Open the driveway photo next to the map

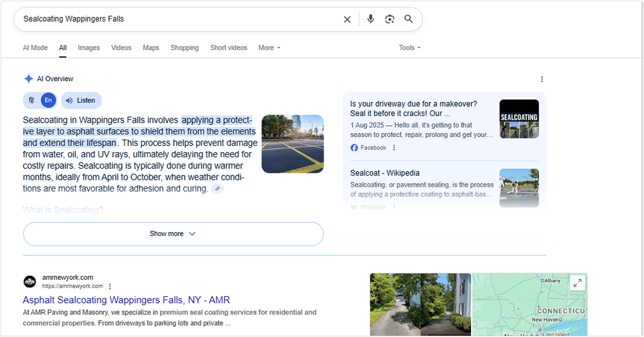pyautogui.click(x=420, y=304)
